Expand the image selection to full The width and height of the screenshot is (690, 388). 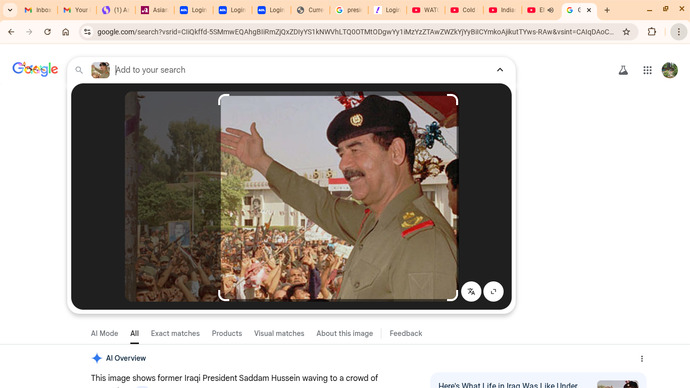pos(493,292)
